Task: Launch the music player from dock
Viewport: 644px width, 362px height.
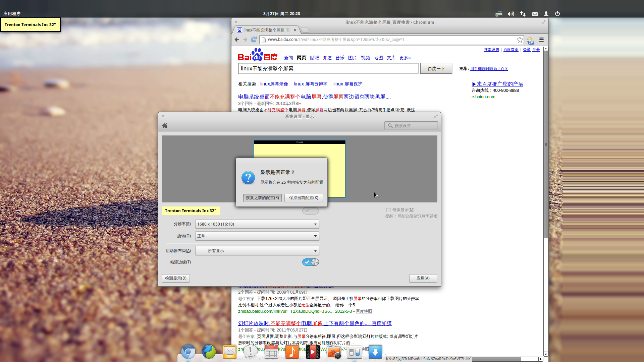Action: pos(292,352)
